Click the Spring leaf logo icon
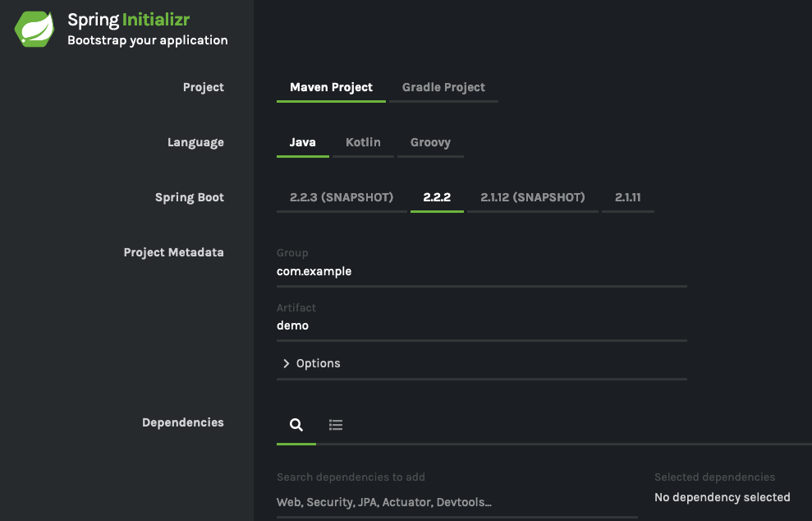 point(34,29)
